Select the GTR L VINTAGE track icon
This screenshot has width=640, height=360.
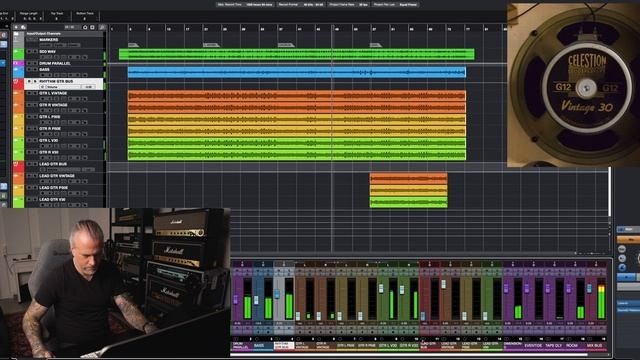click(18, 96)
